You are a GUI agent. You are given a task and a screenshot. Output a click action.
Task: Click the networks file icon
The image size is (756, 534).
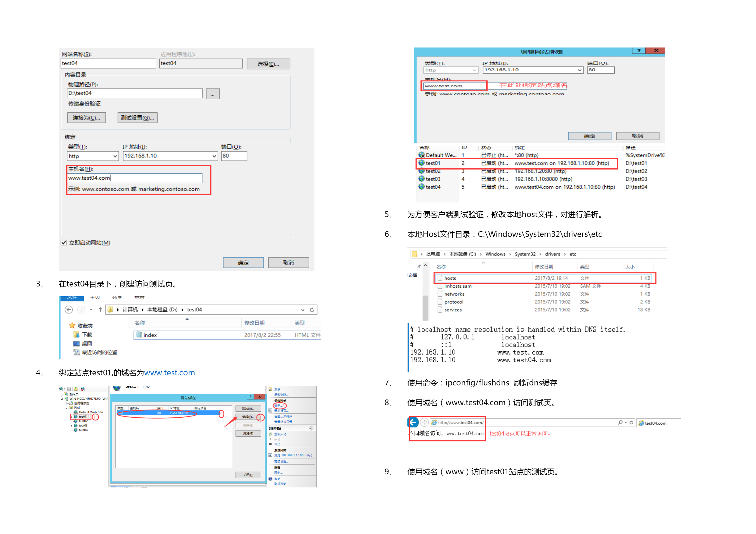pyautogui.click(x=440, y=294)
